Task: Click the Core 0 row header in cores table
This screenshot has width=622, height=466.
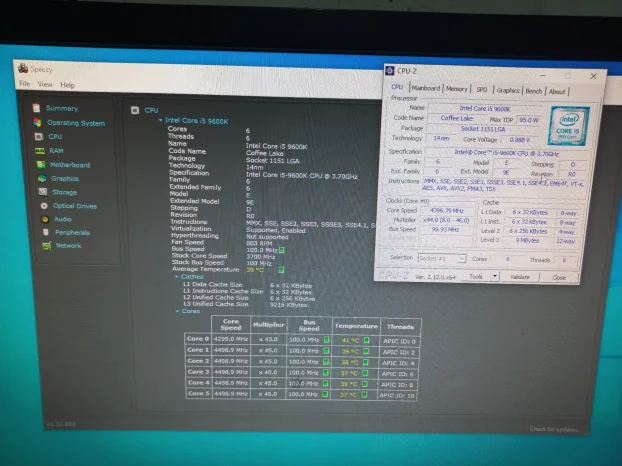Action: point(198,339)
